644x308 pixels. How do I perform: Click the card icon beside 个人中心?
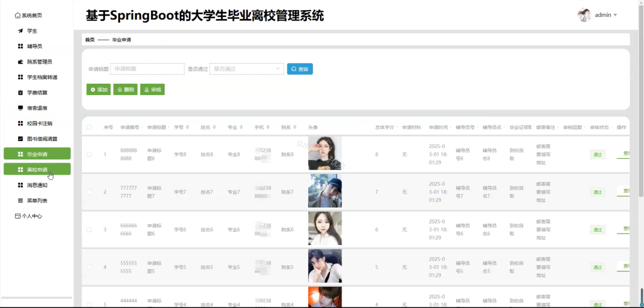click(x=18, y=216)
